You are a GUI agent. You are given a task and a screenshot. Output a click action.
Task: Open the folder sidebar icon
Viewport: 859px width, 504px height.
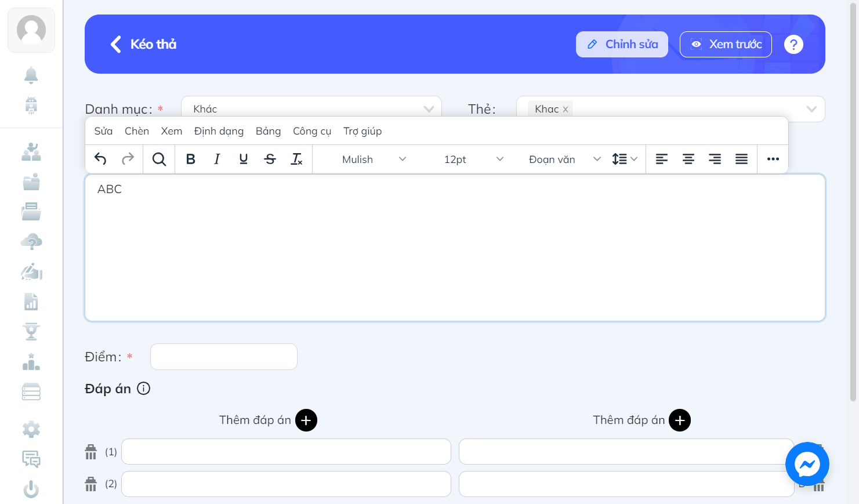31,182
